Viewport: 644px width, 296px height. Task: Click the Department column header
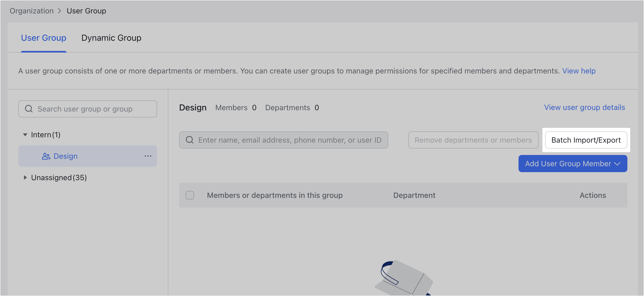click(x=414, y=195)
